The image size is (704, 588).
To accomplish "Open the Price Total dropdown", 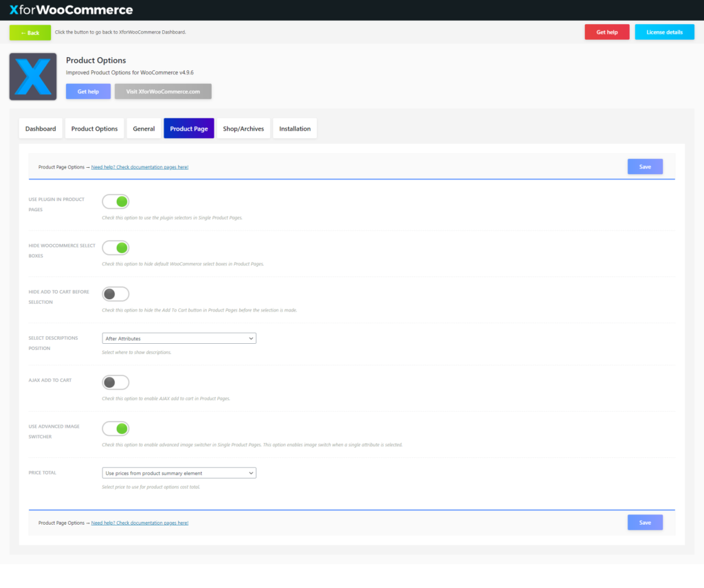I will coord(179,473).
